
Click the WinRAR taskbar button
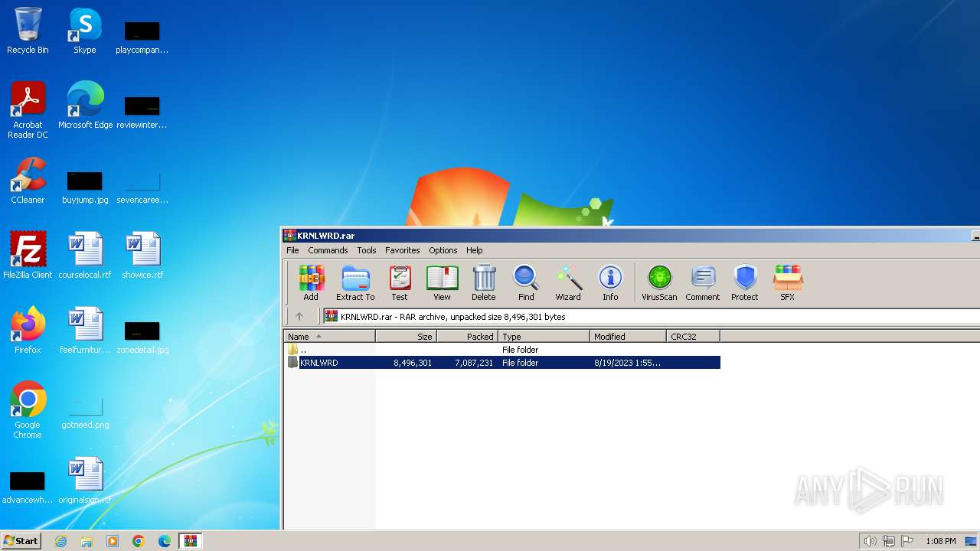(190, 541)
